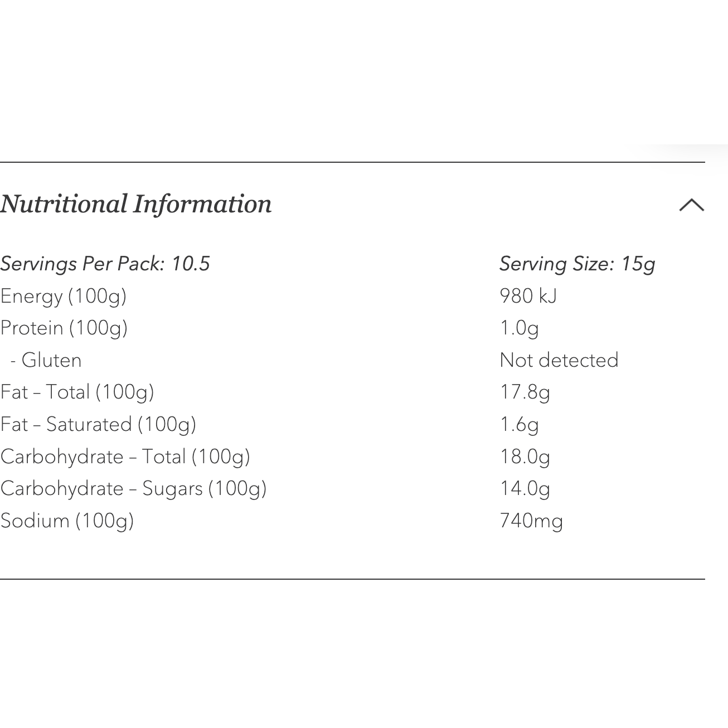728x728 pixels.
Task: Click the 14.0g sugars value
Action: coord(525,488)
